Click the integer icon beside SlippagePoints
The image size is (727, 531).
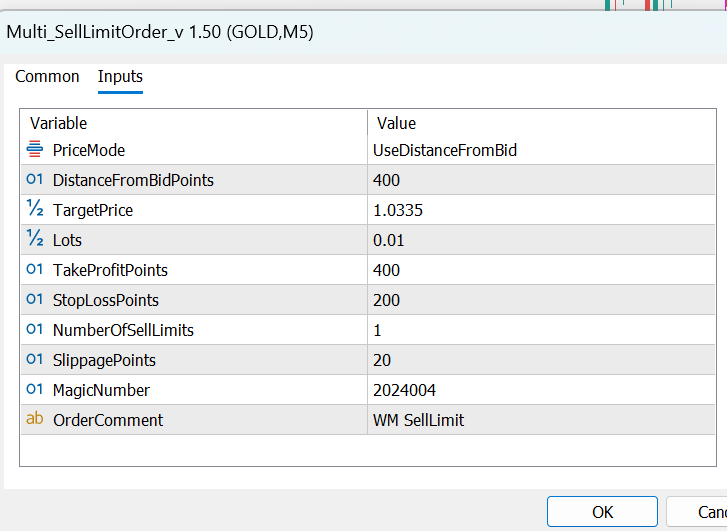(x=35, y=359)
